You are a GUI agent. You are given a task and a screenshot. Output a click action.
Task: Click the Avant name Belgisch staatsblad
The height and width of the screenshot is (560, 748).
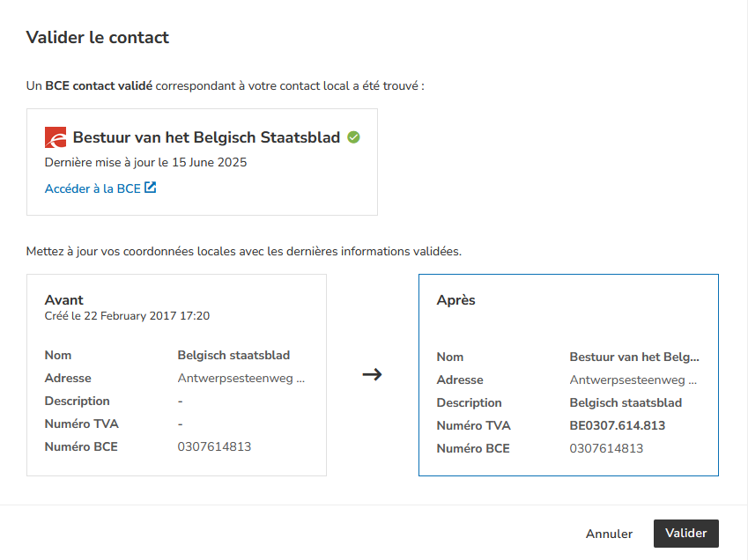(x=233, y=356)
